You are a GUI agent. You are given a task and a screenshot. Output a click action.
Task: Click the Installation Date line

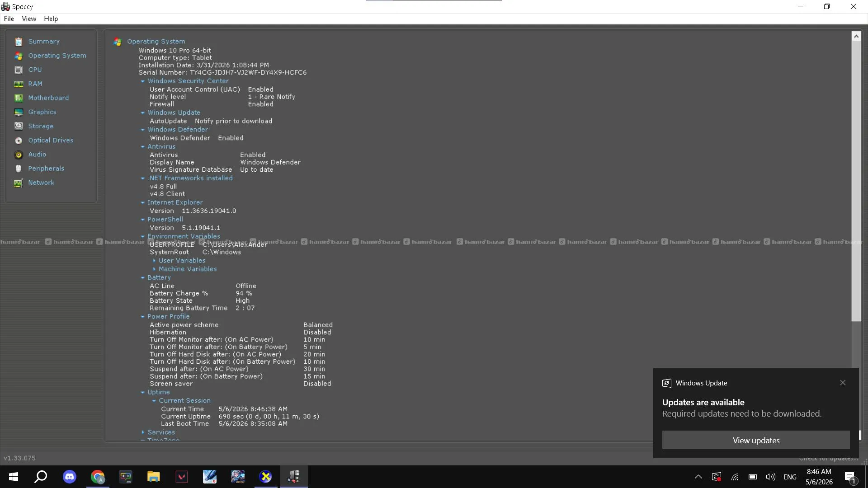click(203, 65)
